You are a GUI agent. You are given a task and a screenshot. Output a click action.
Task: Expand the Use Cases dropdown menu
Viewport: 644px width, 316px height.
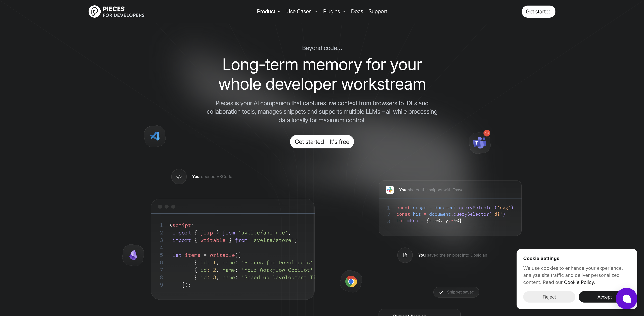click(302, 11)
